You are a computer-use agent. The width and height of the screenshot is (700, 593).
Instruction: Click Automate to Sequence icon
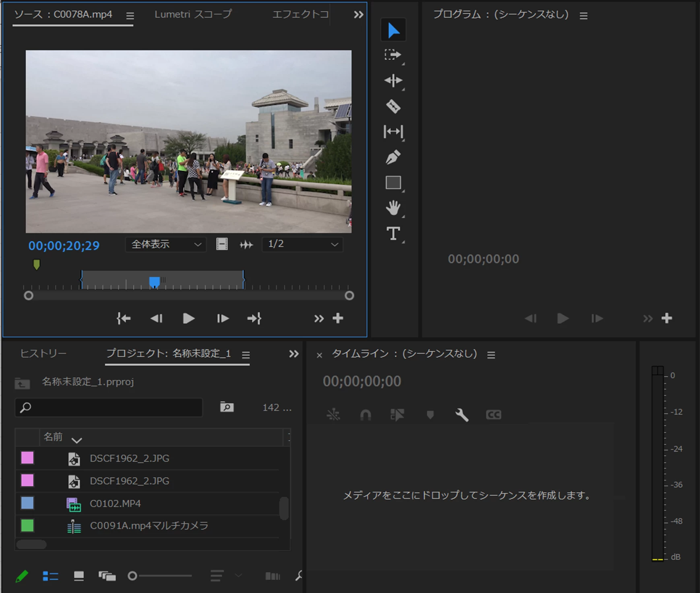pos(273,577)
